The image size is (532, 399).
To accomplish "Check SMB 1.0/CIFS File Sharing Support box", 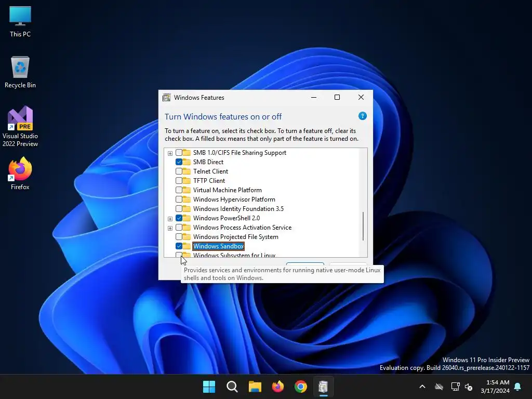I will [179, 153].
